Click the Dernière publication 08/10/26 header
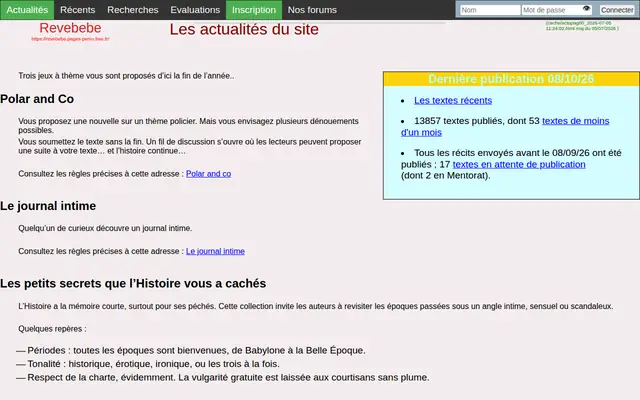 [511, 79]
